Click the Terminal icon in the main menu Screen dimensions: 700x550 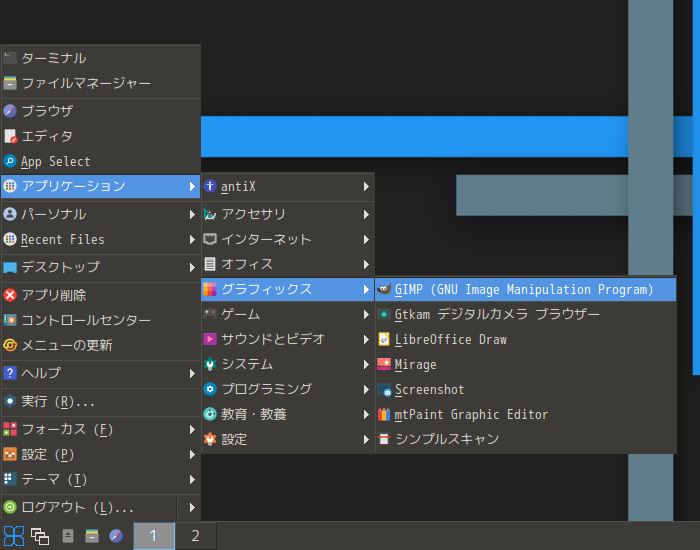click(10, 58)
